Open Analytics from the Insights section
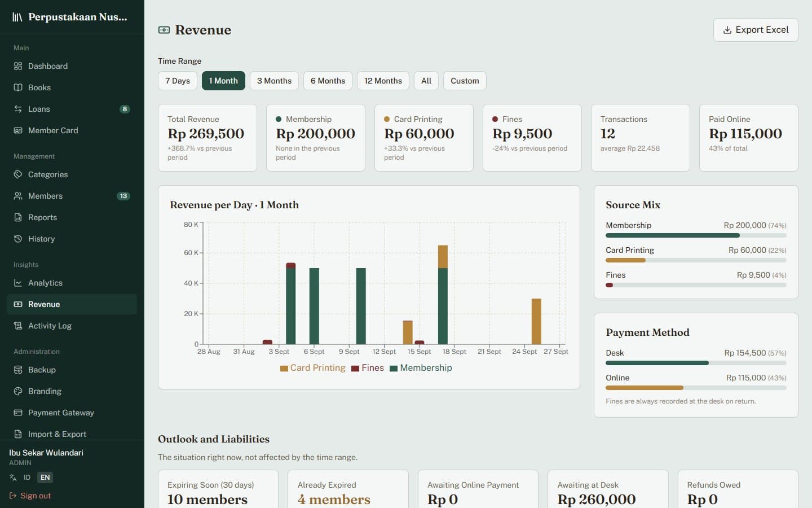The height and width of the screenshot is (508, 812). click(72, 283)
